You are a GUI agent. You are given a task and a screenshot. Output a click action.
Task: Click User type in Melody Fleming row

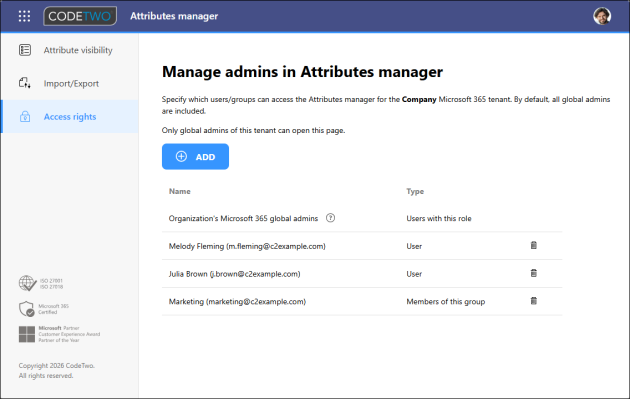tap(414, 246)
